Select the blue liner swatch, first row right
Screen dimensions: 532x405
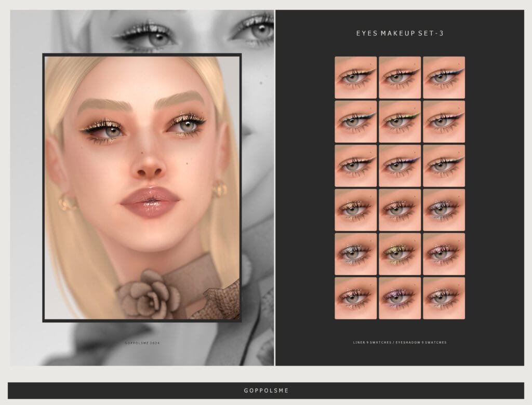pos(444,77)
